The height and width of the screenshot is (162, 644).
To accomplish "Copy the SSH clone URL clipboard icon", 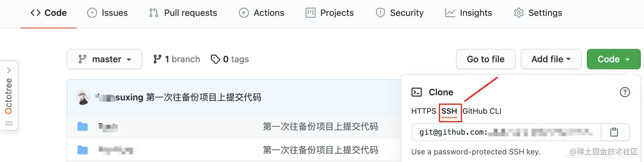I will 614,132.
